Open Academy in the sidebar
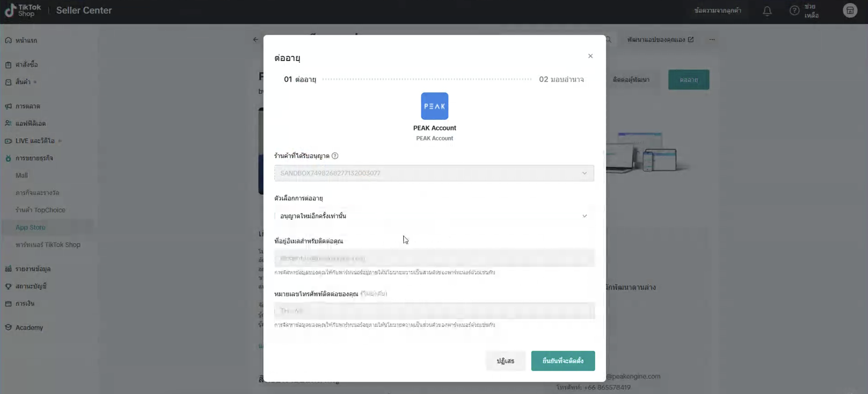 (x=29, y=327)
